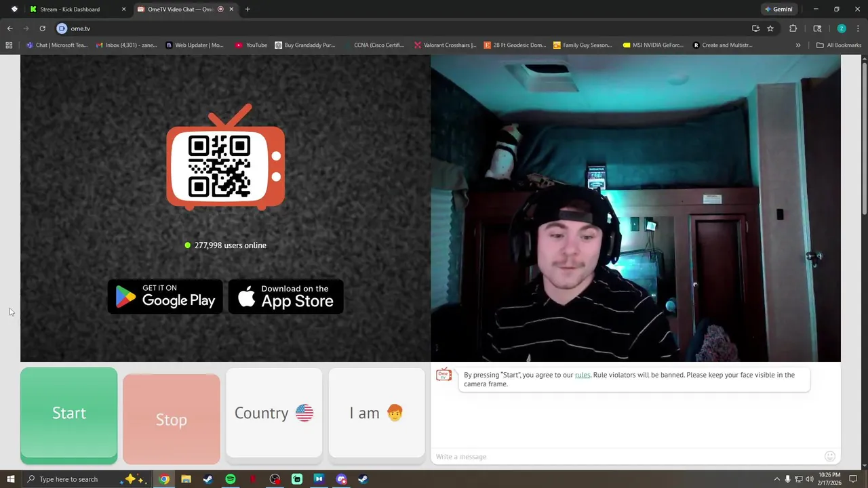Open the Valorant Crosshairs bookmark
Viewport: 868px width, 488px height.
pos(444,45)
